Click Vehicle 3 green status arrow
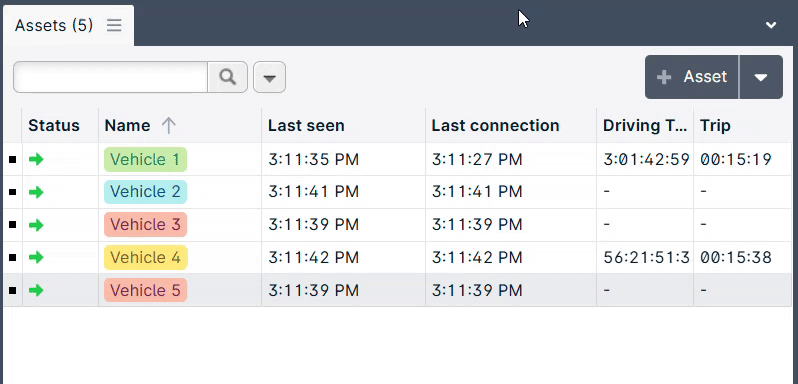 tap(36, 225)
